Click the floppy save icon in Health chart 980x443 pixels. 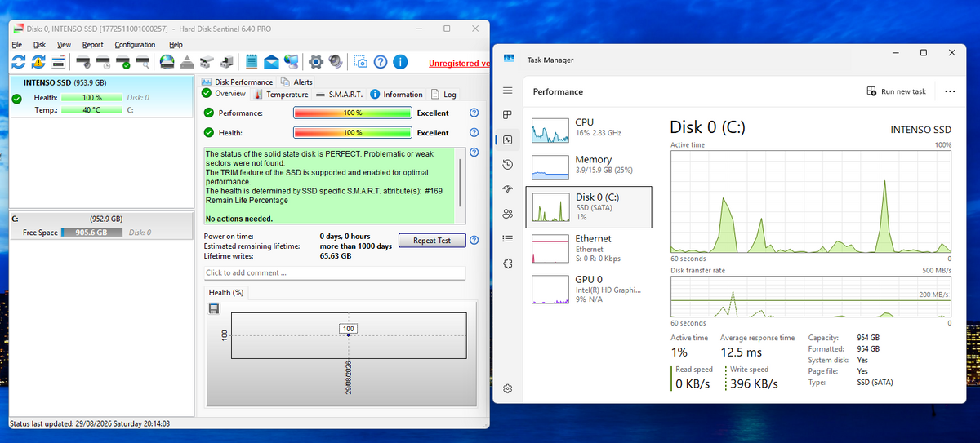tap(214, 308)
